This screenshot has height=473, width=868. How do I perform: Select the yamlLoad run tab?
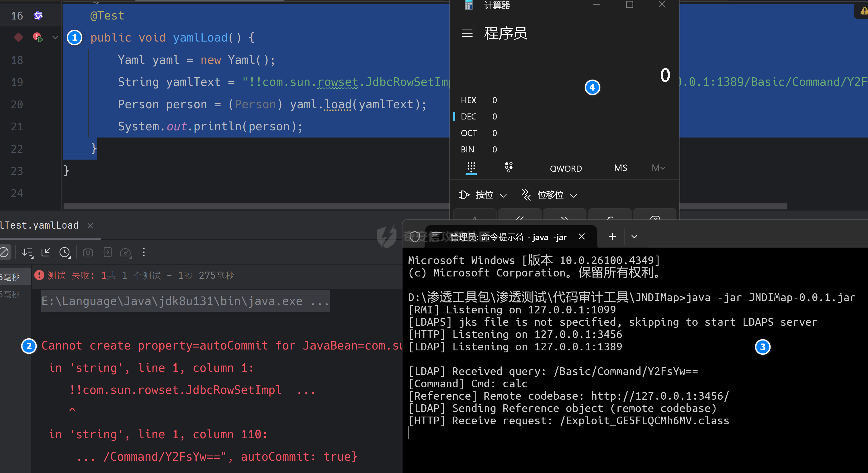40,225
